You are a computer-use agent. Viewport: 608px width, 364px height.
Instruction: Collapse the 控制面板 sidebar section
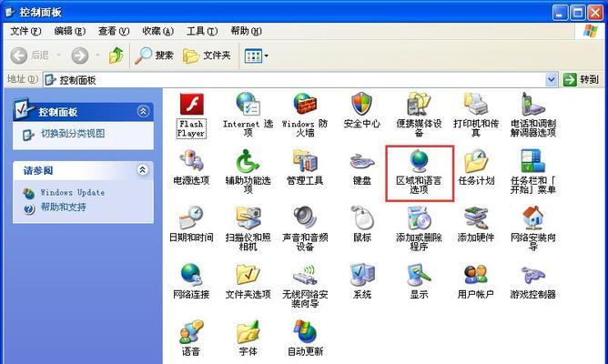[x=143, y=112]
